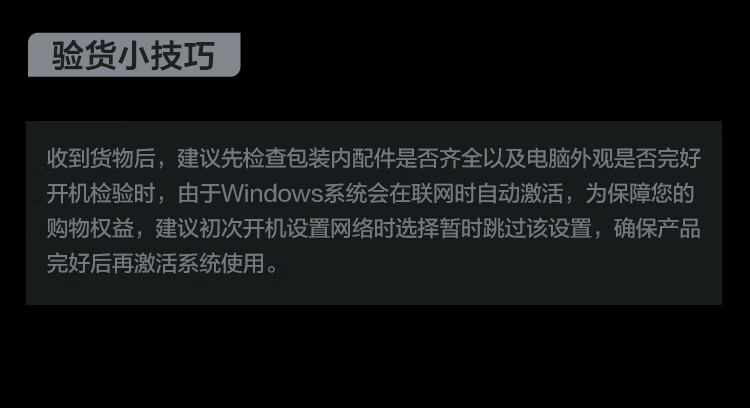
Task: Click the 验货小技巧 heading badge
Action: tap(134, 55)
